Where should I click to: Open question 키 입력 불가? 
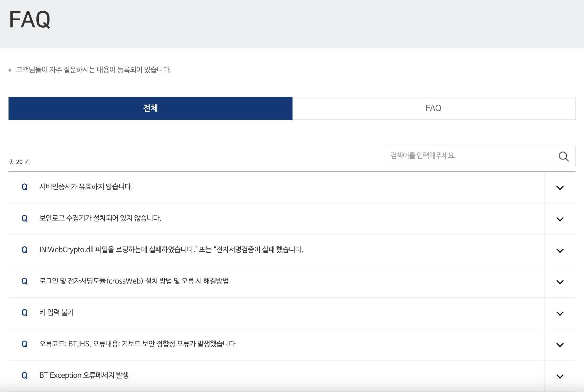[x=57, y=312]
